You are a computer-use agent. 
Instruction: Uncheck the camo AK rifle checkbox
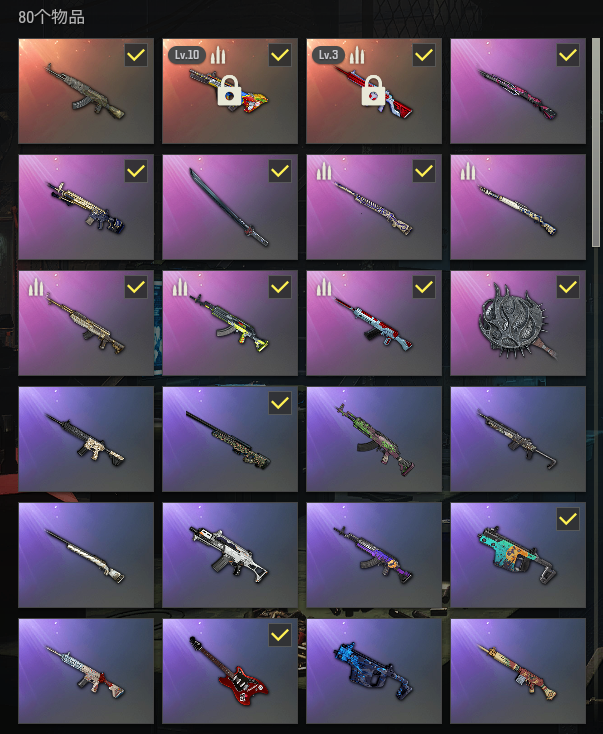[136, 55]
